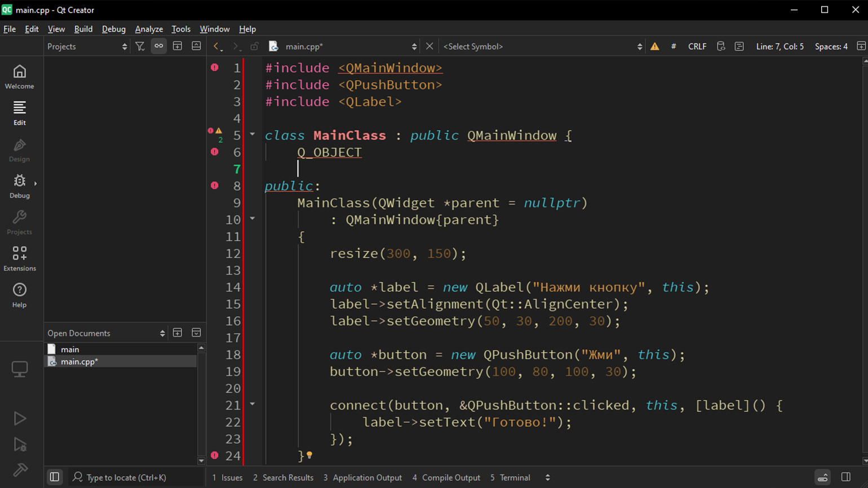The height and width of the screenshot is (488, 868).
Task: Go back with the navigation arrow
Action: click(217, 47)
